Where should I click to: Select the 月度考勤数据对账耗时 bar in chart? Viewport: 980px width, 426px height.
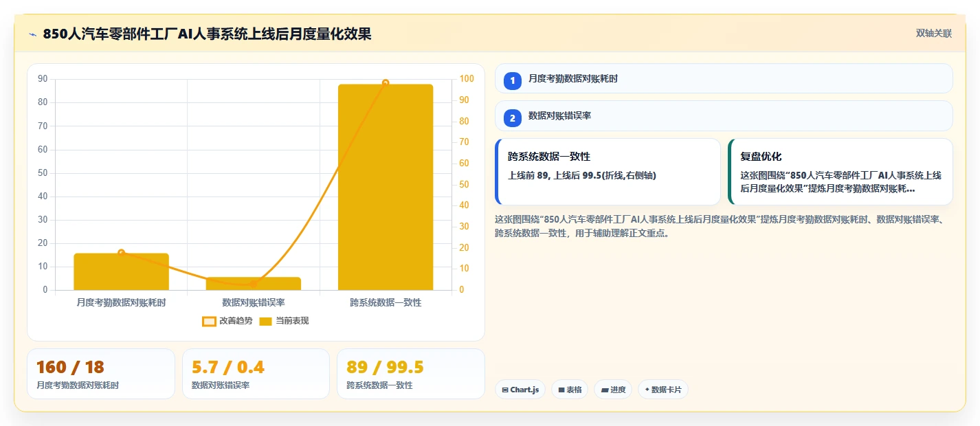point(121,271)
